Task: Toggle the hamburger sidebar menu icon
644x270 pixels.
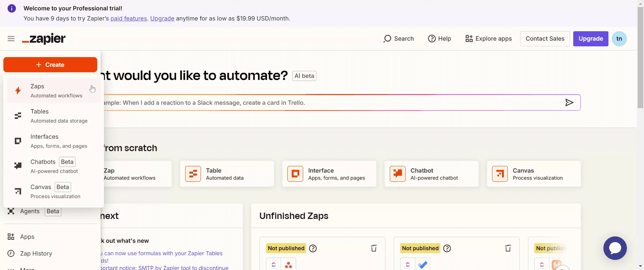Action: click(11, 39)
